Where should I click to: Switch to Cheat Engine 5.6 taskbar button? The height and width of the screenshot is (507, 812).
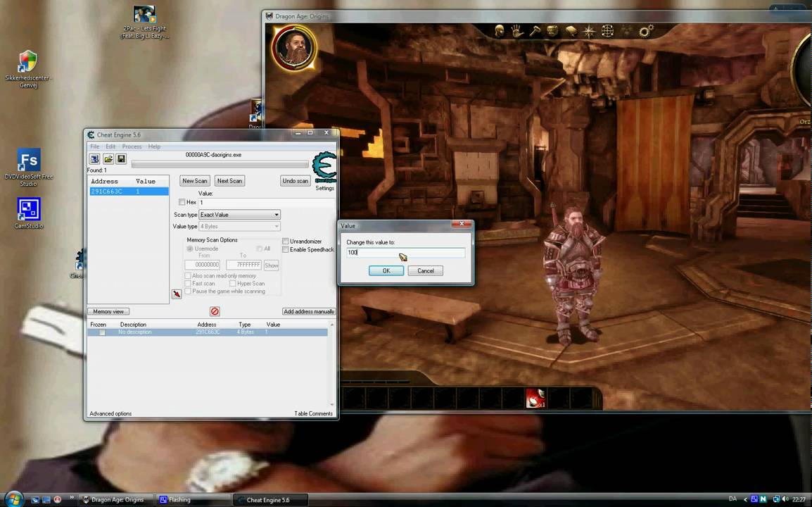pyautogui.click(x=269, y=500)
